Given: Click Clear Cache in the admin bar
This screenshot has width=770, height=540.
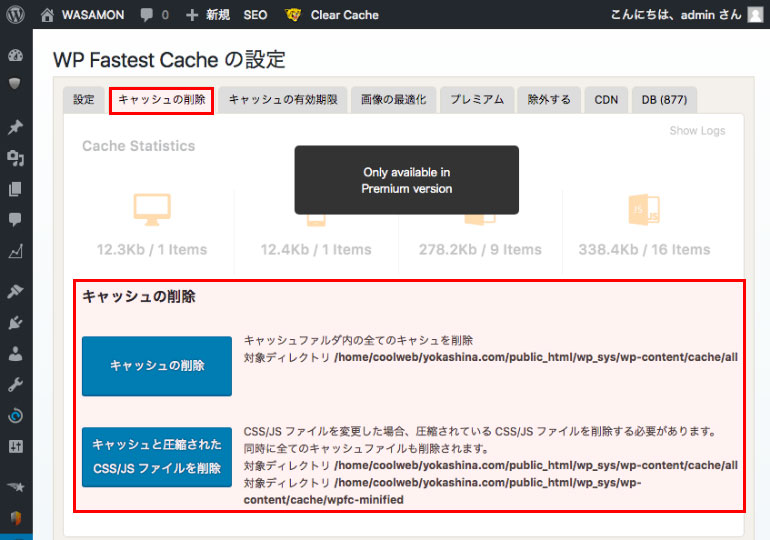Looking at the screenshot, I should point(345,15).
